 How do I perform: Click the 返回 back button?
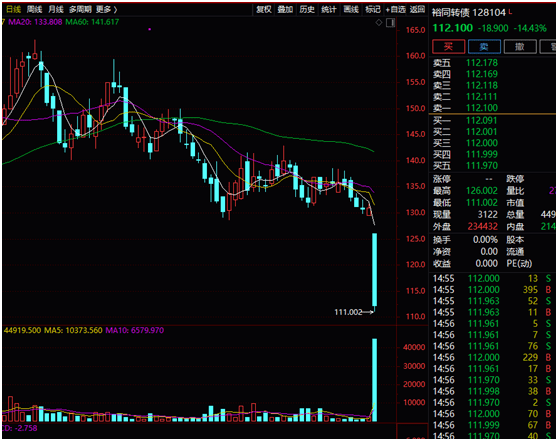pos(417,10)
